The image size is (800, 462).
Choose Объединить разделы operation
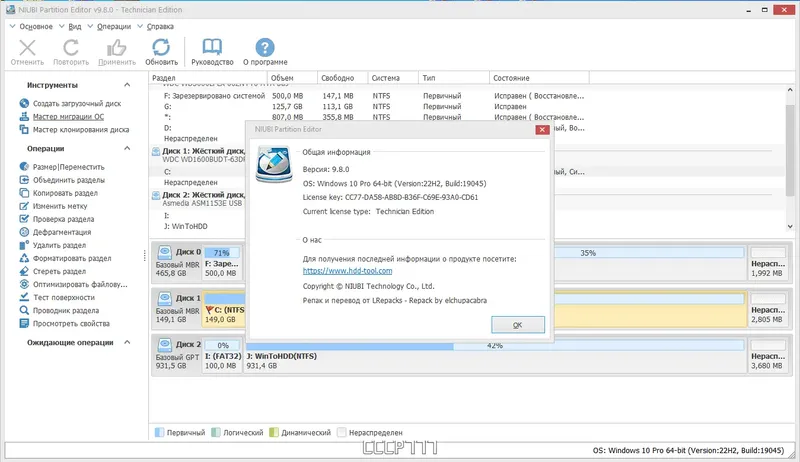pos(68,180)
